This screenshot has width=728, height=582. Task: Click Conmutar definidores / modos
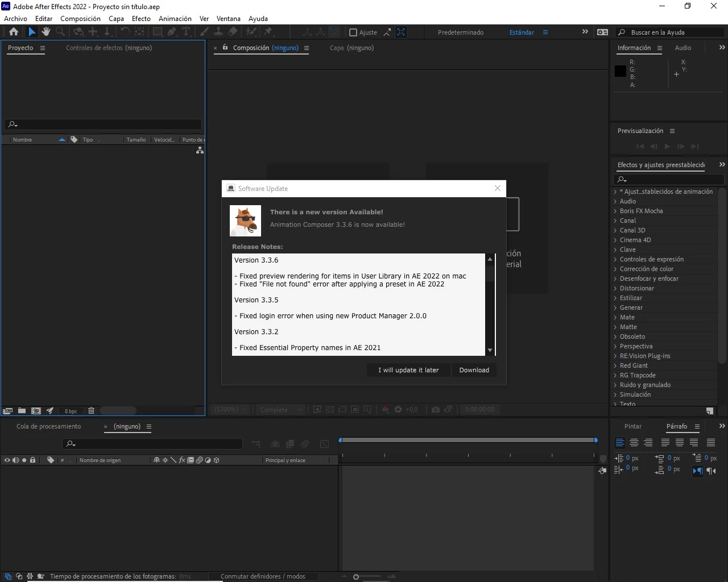tap(263, 576)
